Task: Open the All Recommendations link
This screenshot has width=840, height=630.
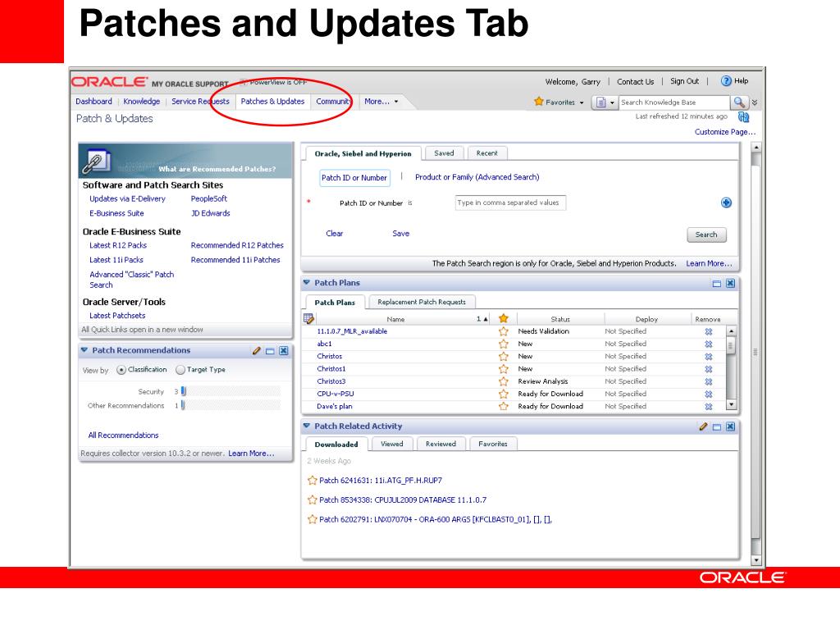Action: pos(123,435)
